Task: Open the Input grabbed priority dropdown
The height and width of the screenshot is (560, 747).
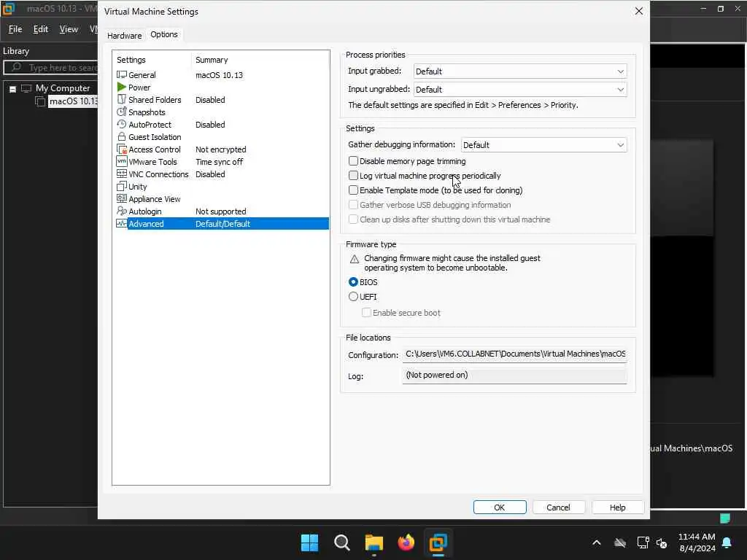Action: [519, 71]
